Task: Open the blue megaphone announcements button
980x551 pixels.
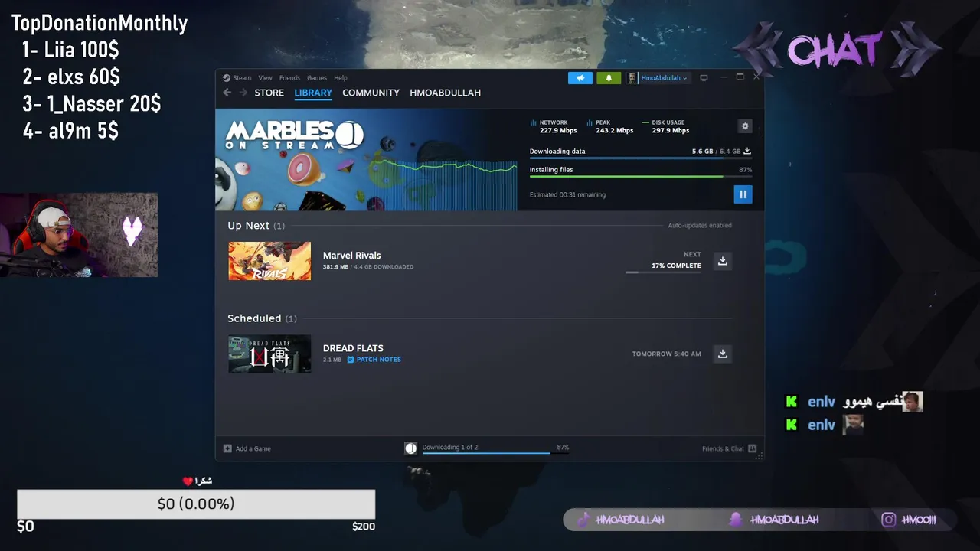Action: click(x=580, y=78)
